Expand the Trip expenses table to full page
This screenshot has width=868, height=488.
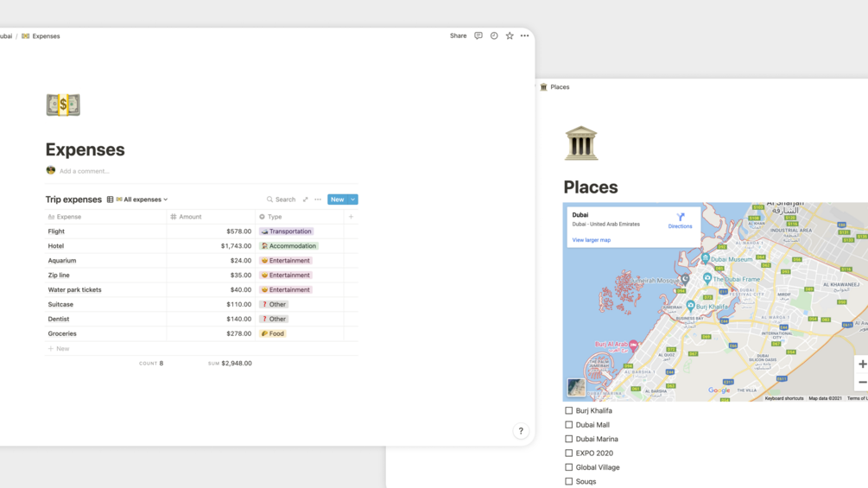(305, 200)
